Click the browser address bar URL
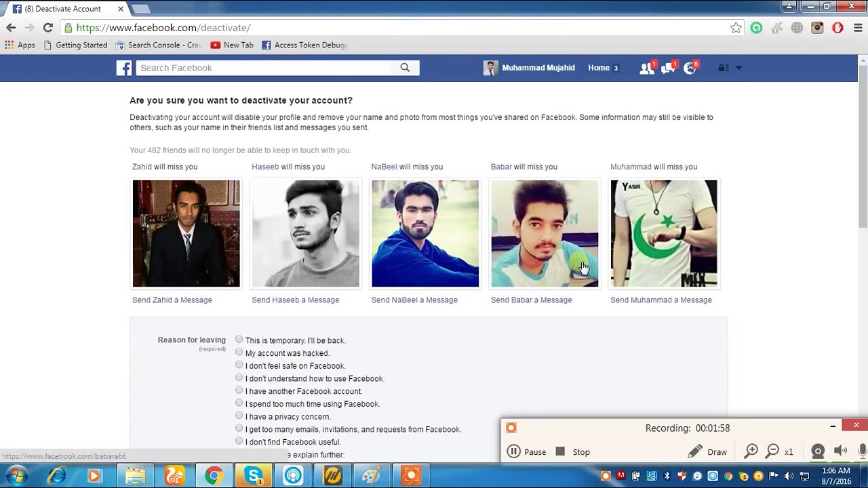Viewport: 868px width, 488px height. (163, 28)
